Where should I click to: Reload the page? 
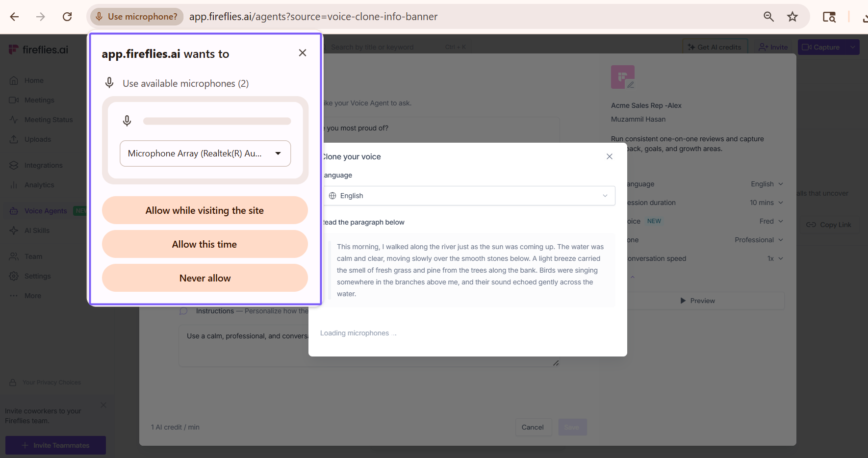67,17
